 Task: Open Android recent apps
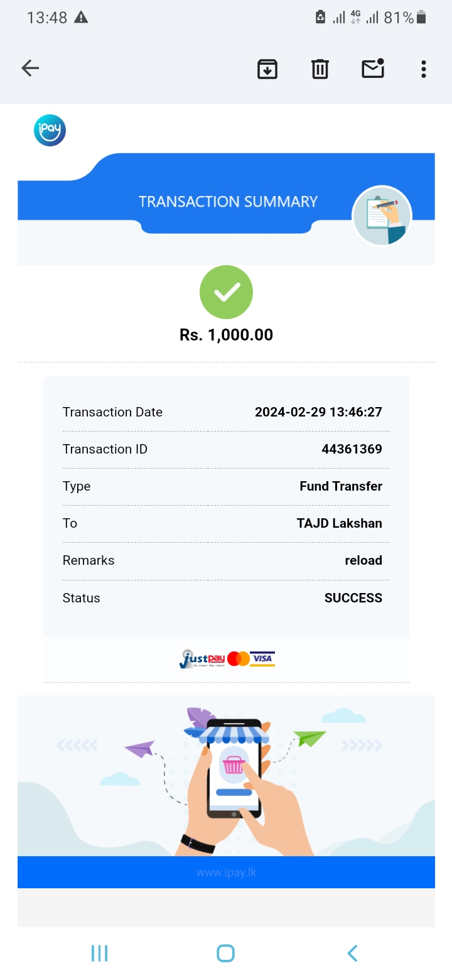99,953
